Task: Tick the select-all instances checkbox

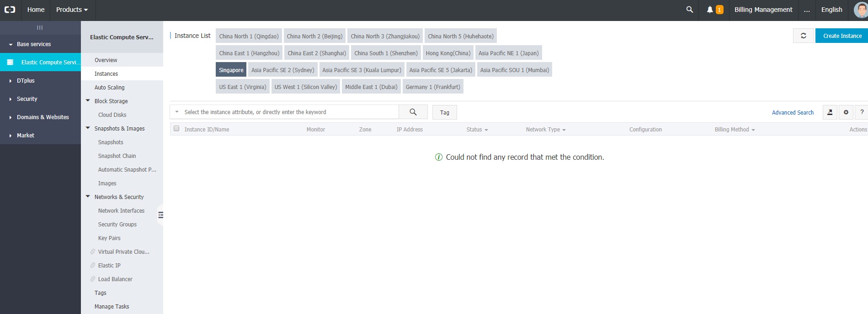Action: click(x=176, y=129)
